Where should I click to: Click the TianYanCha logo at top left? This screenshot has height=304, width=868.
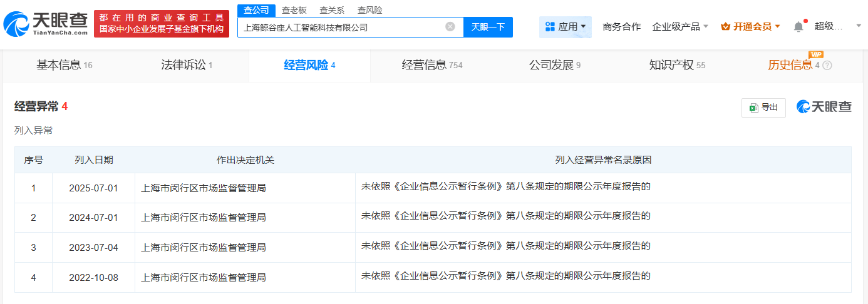coord(46,23)
